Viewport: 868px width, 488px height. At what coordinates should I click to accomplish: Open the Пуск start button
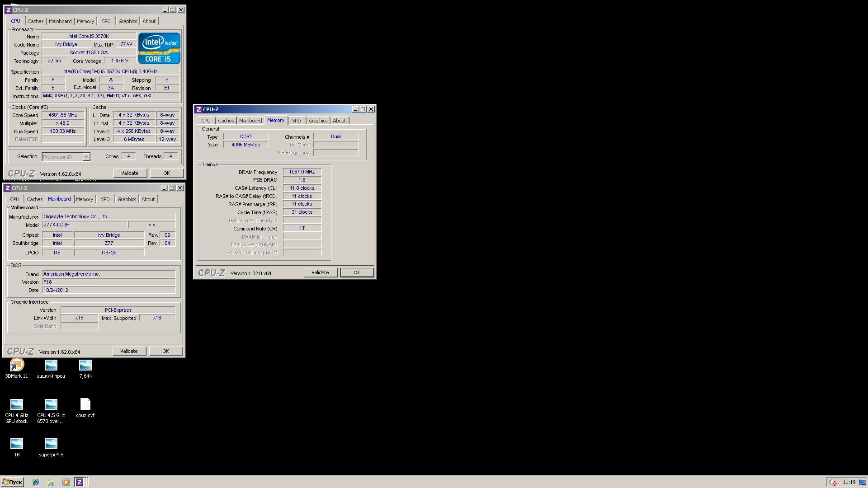(12, 482)
